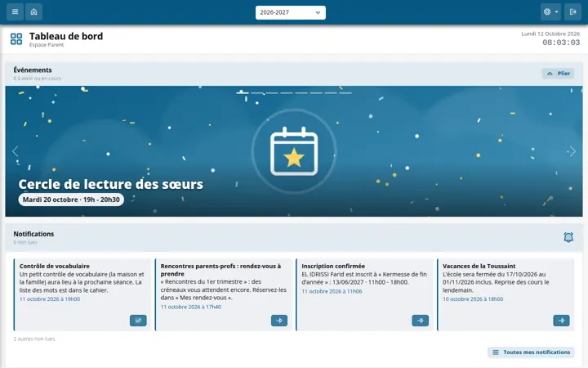Viewport: 588px width, 368px height.
Task: Open the hamburger main menu
Action: [15, 12]
